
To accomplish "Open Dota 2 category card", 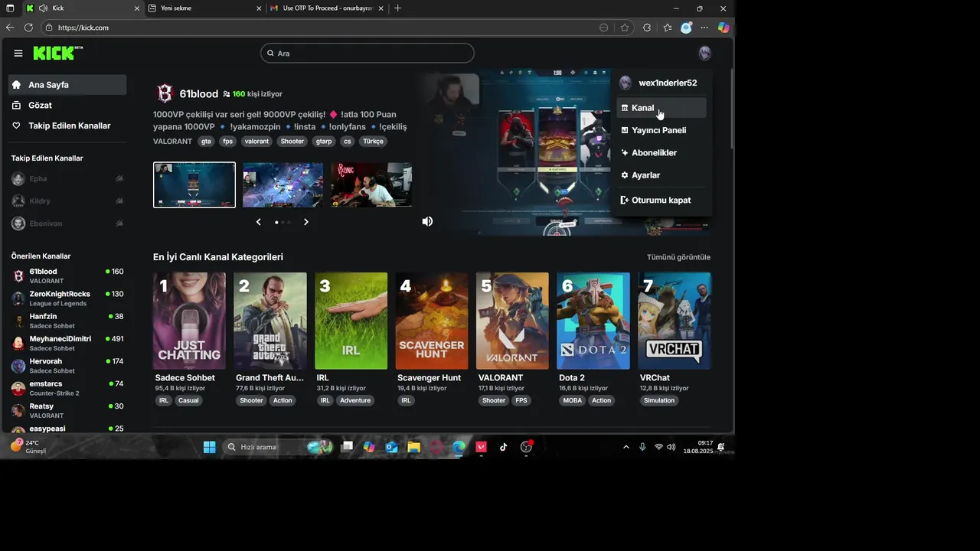I will [593, 321].
